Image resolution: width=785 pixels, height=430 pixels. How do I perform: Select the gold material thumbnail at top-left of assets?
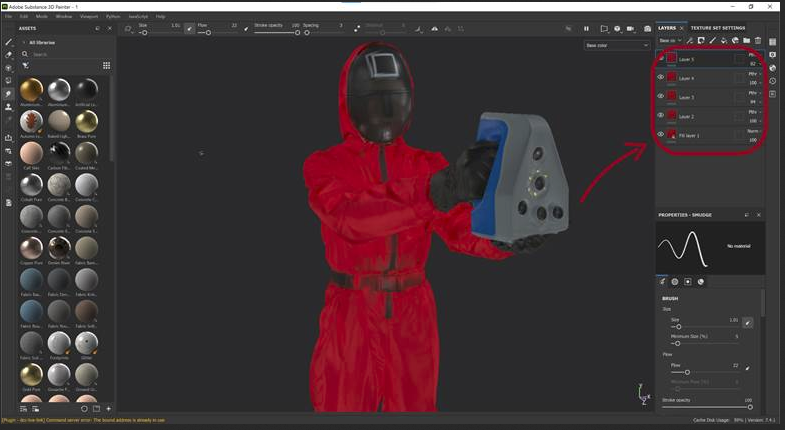tap(31, 90)
